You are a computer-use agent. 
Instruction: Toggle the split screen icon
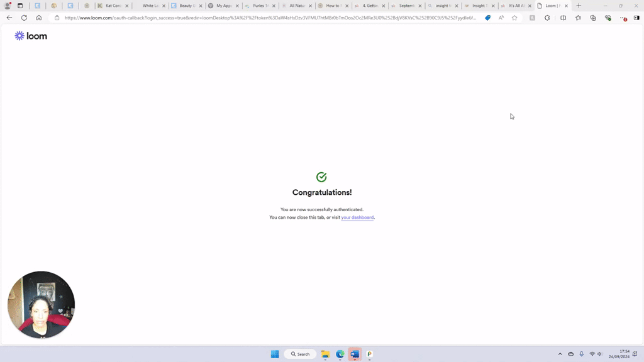563,18
